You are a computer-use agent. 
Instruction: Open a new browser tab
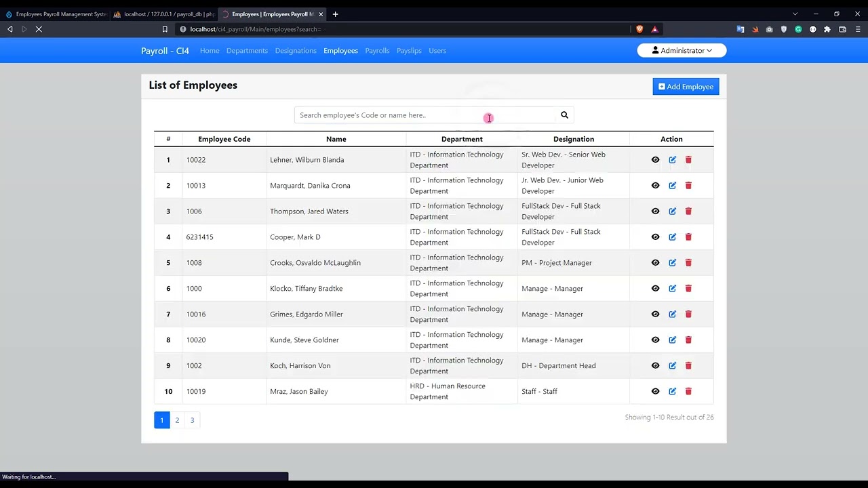coord(335,14)
